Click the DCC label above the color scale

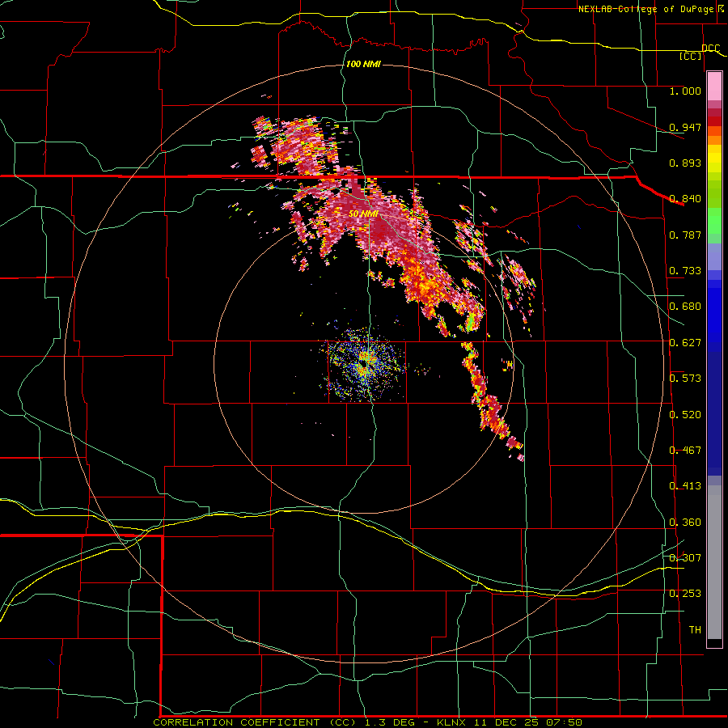coord(710,49)
